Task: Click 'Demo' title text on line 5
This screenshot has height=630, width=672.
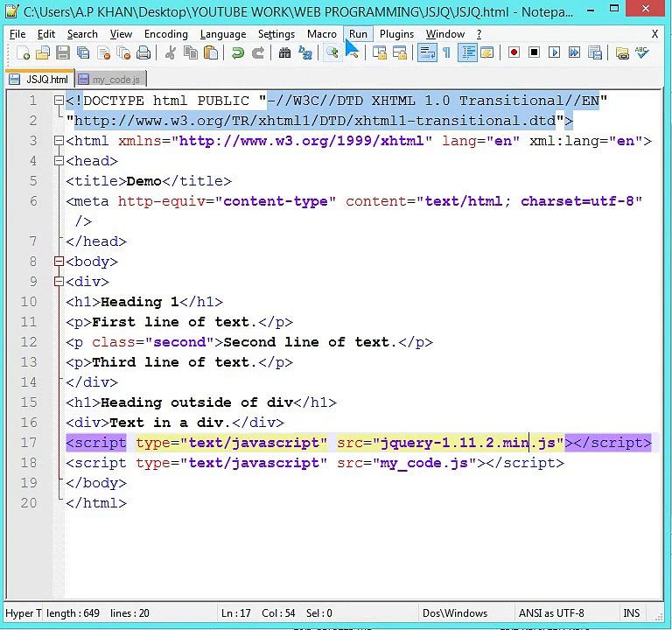Action: point(144,181)
